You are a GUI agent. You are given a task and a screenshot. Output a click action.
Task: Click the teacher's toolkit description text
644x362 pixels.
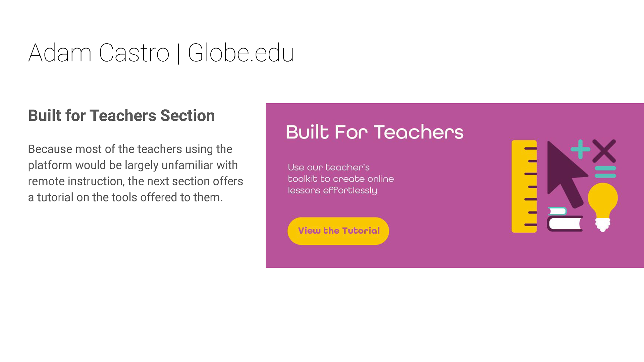pyautogui.click(x=341, y=179)
